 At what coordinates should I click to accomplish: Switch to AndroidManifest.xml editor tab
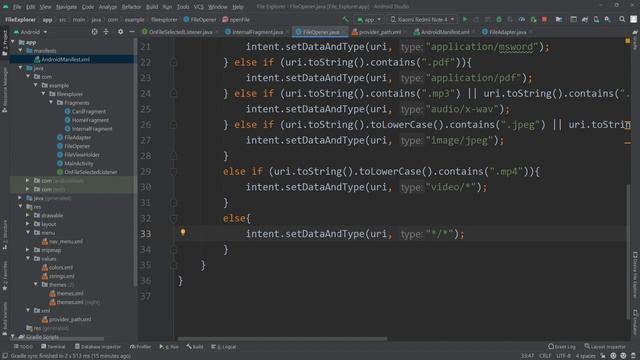tap(442, 32)
